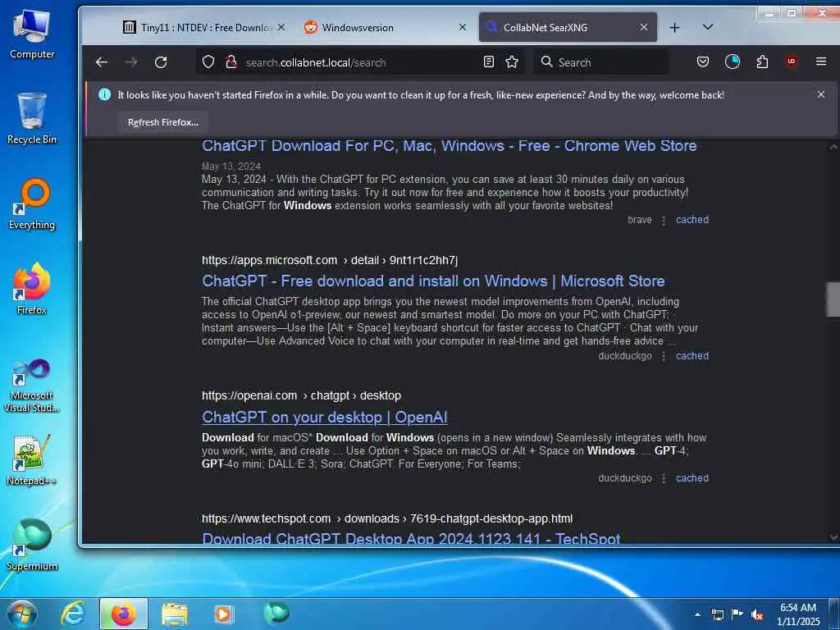Open Windows Media Player from taskbar

pyautogui.click(x=223, y=614)
